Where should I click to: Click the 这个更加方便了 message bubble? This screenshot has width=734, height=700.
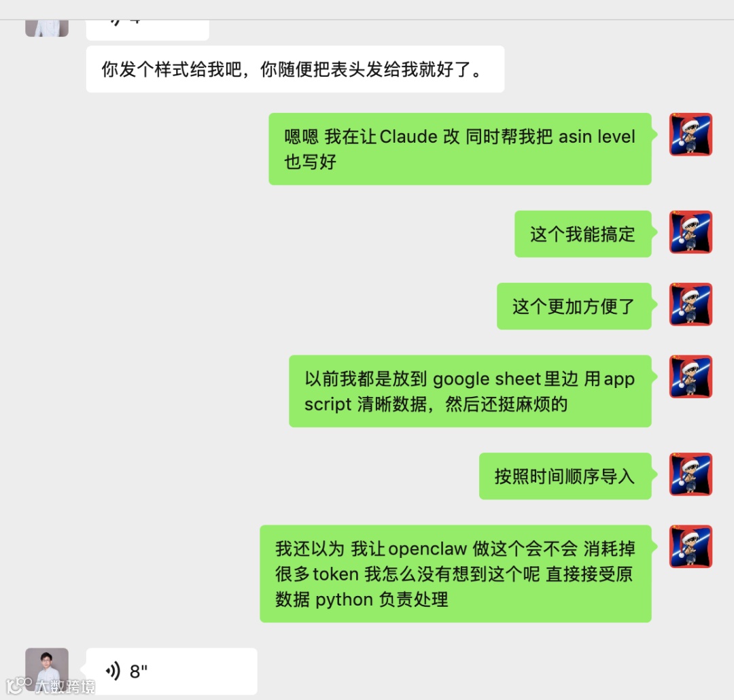point(574,307)
